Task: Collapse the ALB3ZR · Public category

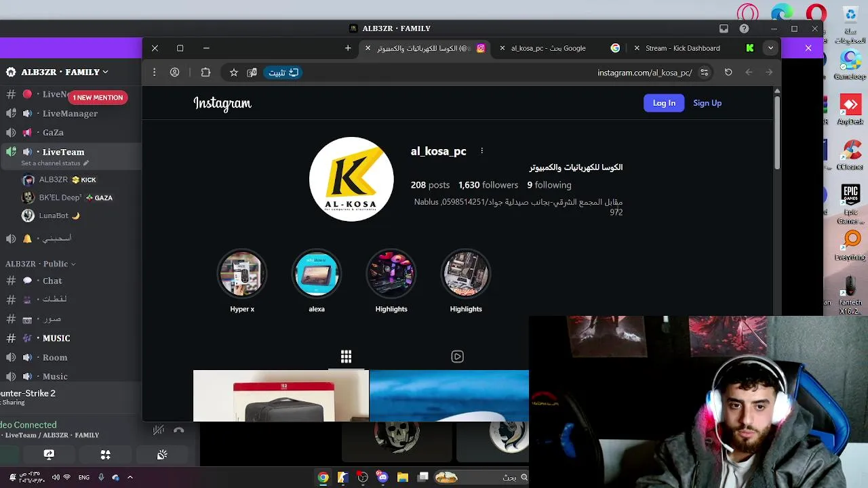Action: [x=40, y=264]
